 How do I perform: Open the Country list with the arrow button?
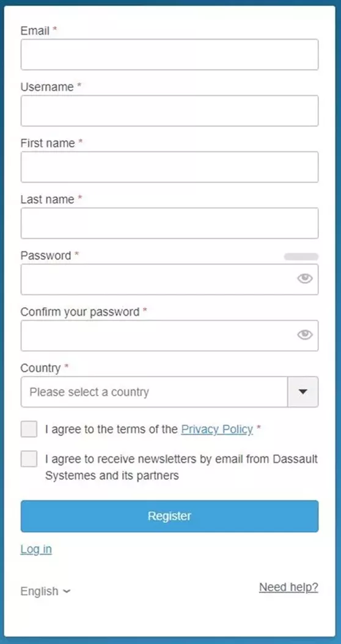tap(302, 392)
